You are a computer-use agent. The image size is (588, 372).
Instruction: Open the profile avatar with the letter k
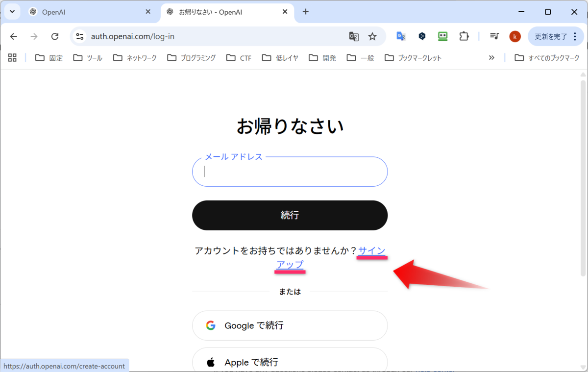[514, 36]
